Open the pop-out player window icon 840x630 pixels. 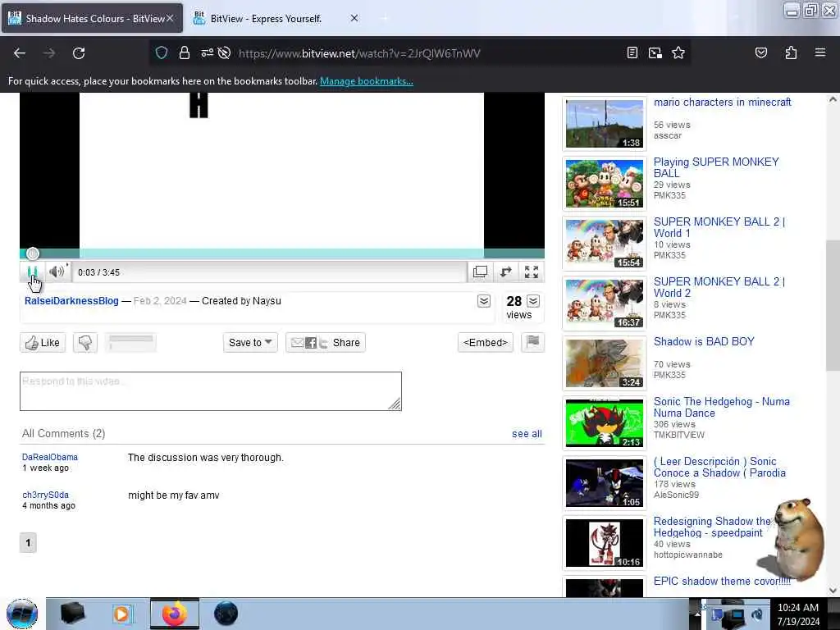pos(480,272)
